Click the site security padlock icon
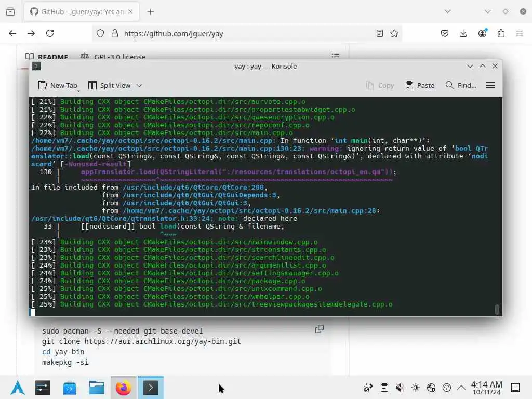Screen dimensions: 532x399 [x=115, y=33]
